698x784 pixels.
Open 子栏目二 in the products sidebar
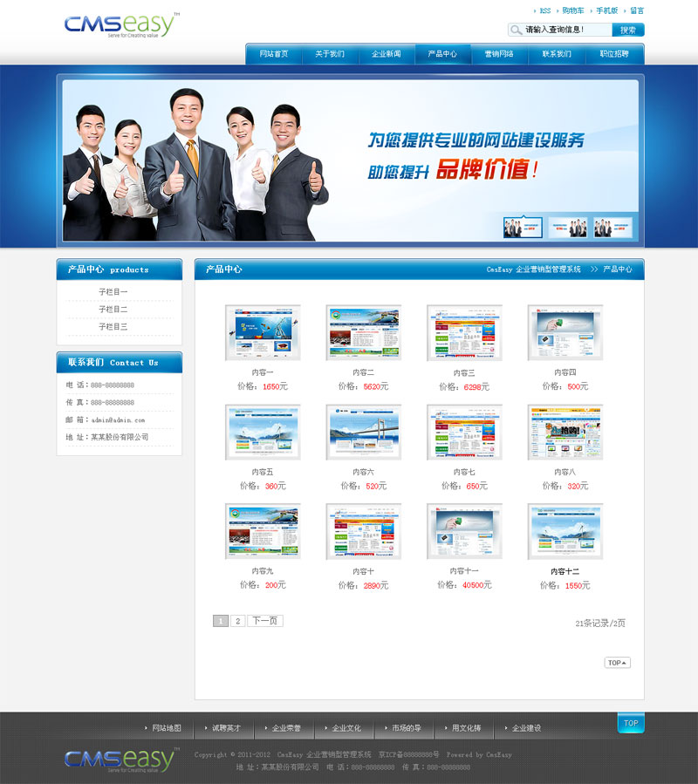click(x=113, y=309)
